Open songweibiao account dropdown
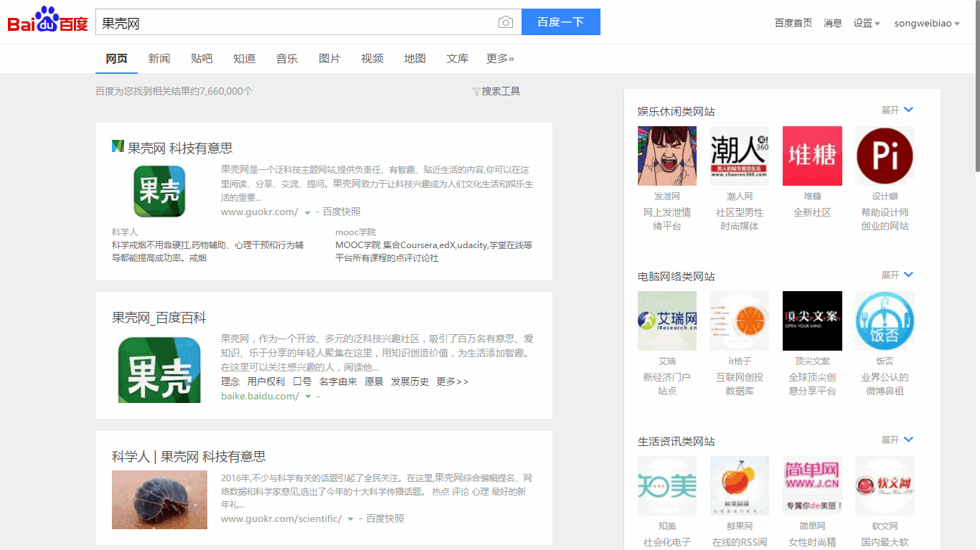The height and width of the screenshot is (550, 980). click(927, 23)
